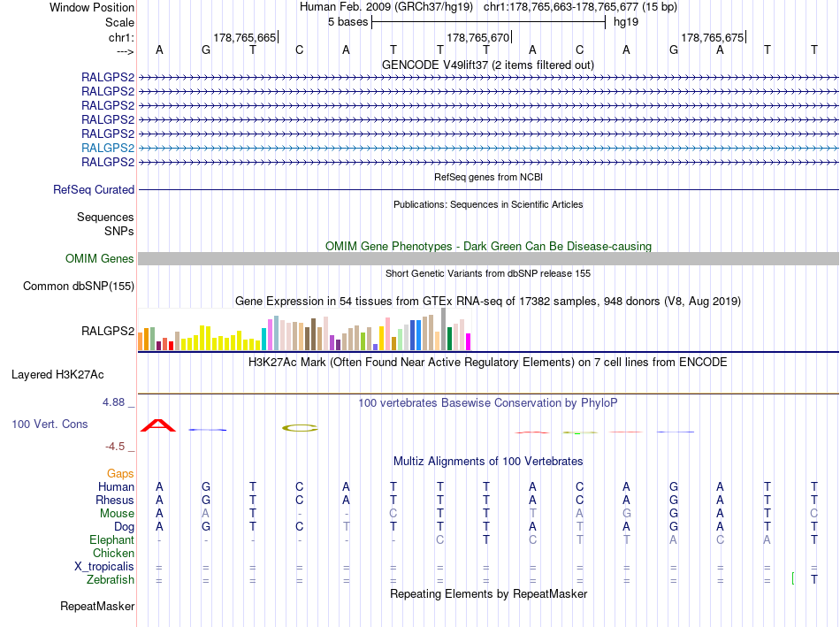Screen dimensions: 840x627
Task: Click the tallest gray GTEx expression bar
Action: tap(443, 329)
